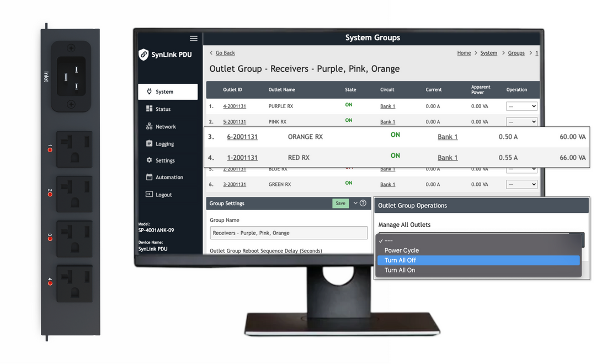Click the SynLink PDU shield logo
The image size is (607, 364).
144,55
